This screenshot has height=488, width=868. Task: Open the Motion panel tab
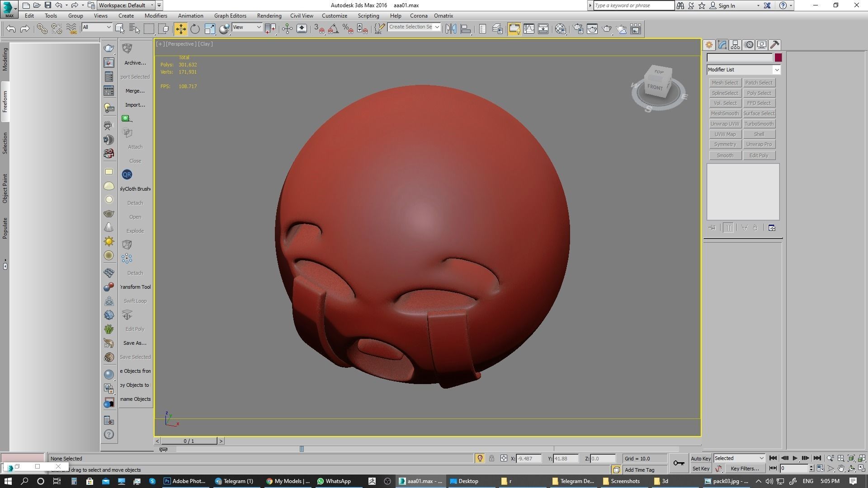[749, 45]
